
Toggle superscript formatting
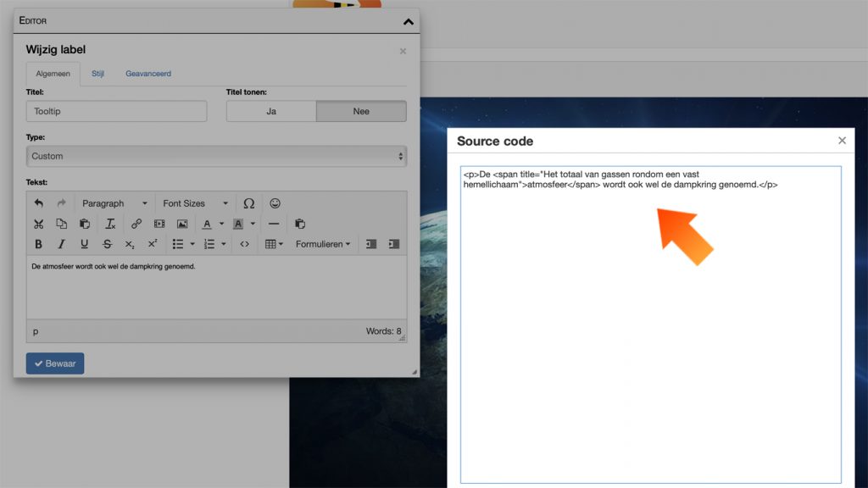pyautogui.click(x=153, y=244)
